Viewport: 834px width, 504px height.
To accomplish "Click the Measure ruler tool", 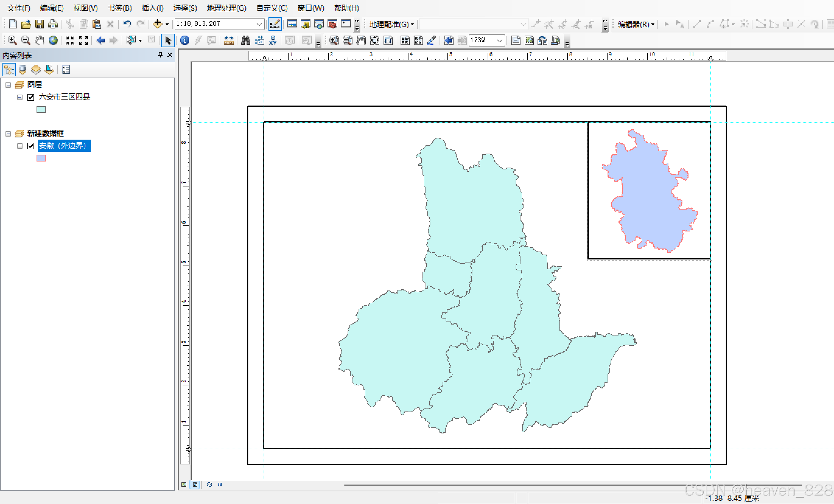I will coord(229,40).
